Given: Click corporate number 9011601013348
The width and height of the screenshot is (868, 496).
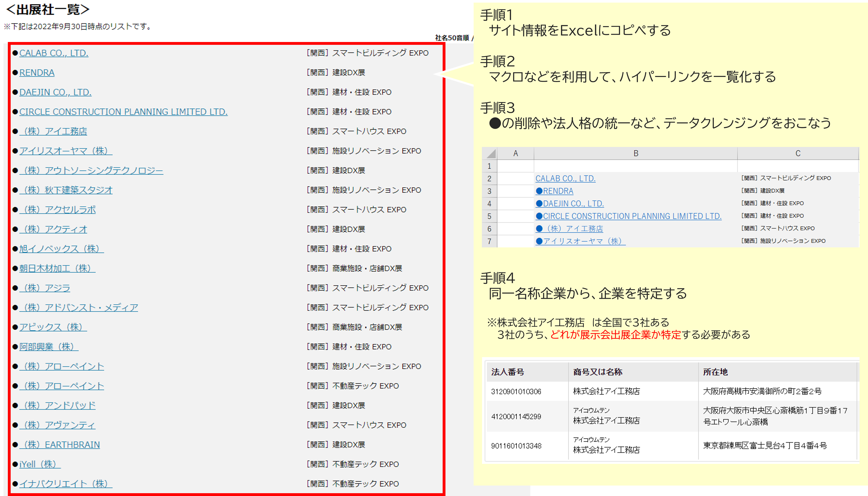Looking at the screenshot, I should (x=516, y=446).
